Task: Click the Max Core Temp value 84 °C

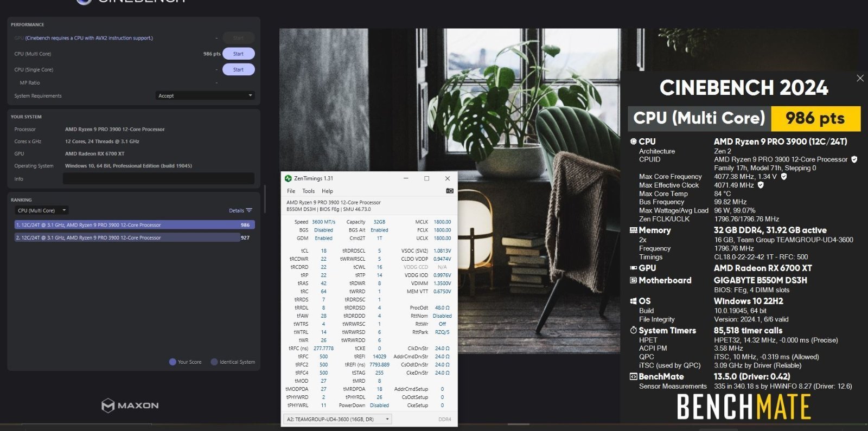Action: [x=723, y=194]
